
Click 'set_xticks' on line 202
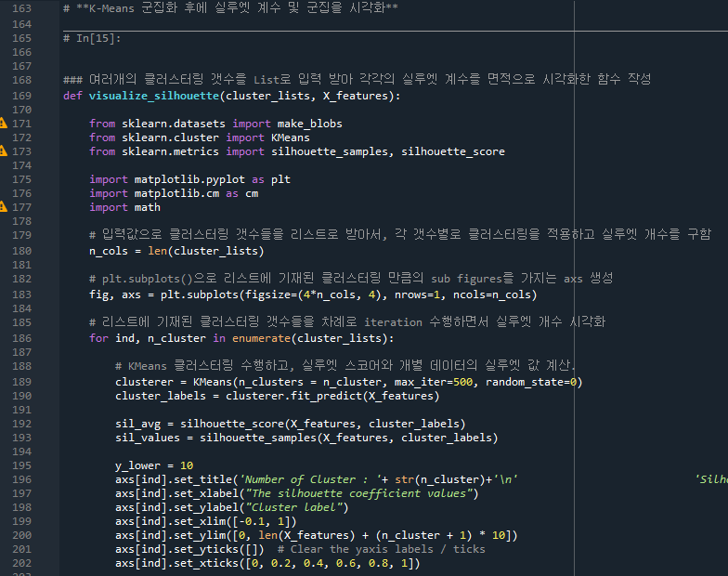click(x=206, y=563)
